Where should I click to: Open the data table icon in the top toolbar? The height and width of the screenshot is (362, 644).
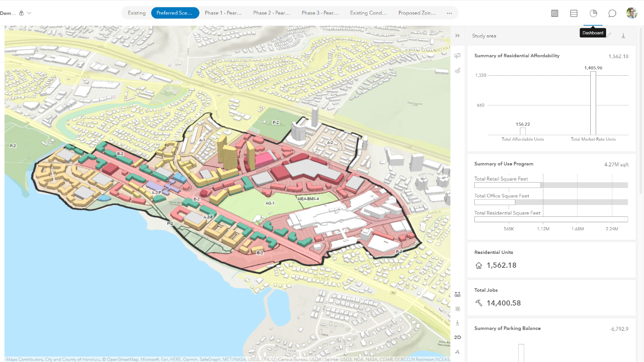click(x=574, y=13)
